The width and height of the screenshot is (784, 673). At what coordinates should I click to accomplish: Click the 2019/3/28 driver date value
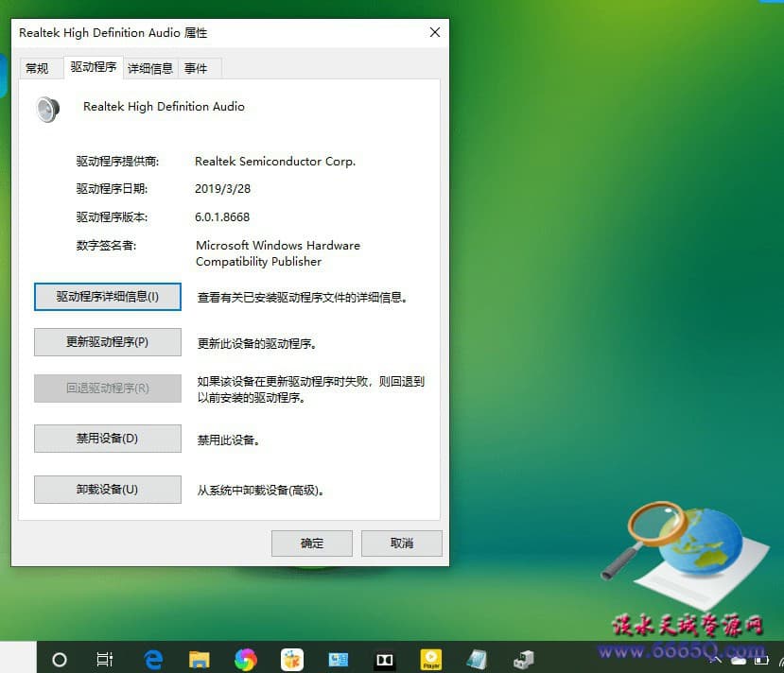[x=222, y=189]
